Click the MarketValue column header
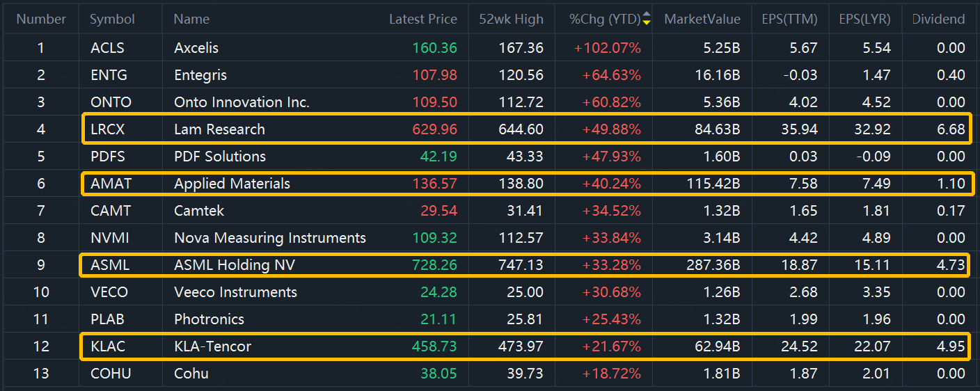Viewport: 980px width, 391px height. (702, 19)
